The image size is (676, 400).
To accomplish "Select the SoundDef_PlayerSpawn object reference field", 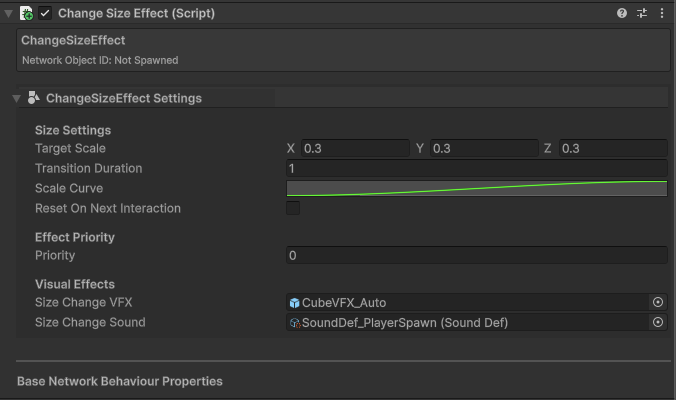I will click(x=468, y=322).
